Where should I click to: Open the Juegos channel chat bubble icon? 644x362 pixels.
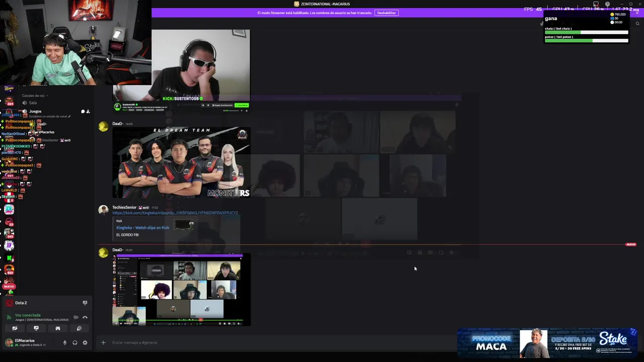(83, 111)
